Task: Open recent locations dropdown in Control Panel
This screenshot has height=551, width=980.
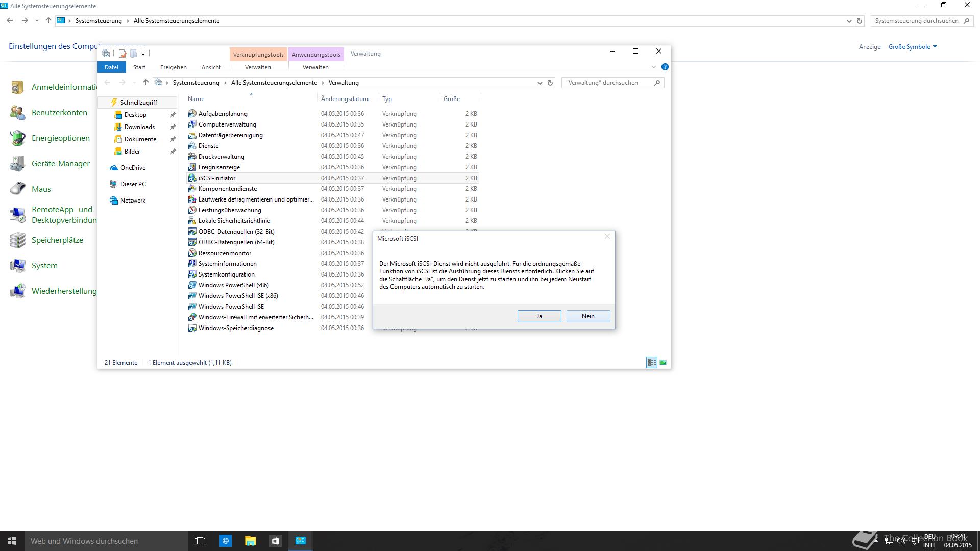Action: 37,21
